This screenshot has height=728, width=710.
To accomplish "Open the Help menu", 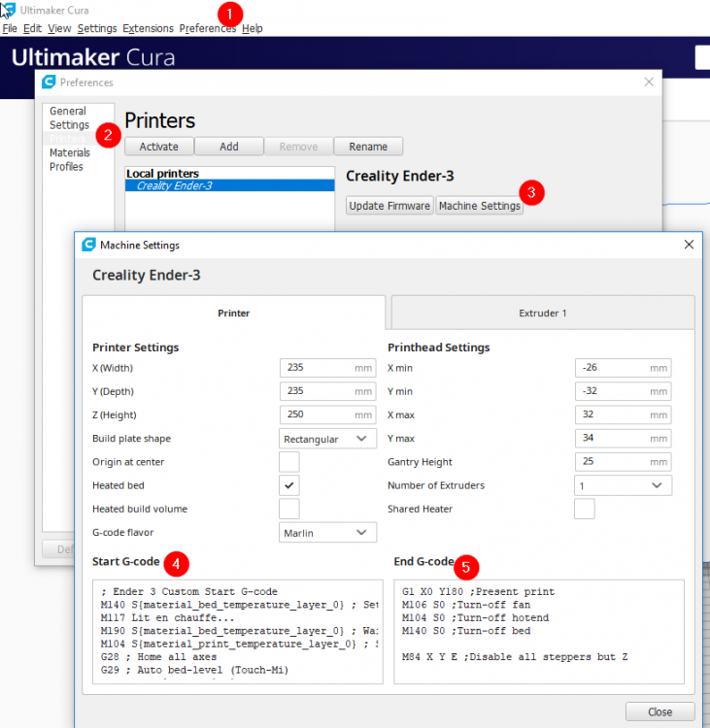I will (x=253, y=28).
